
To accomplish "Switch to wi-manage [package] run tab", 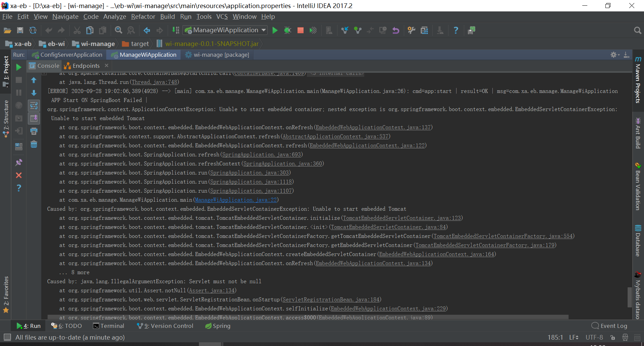I will (x=217, y=55).
